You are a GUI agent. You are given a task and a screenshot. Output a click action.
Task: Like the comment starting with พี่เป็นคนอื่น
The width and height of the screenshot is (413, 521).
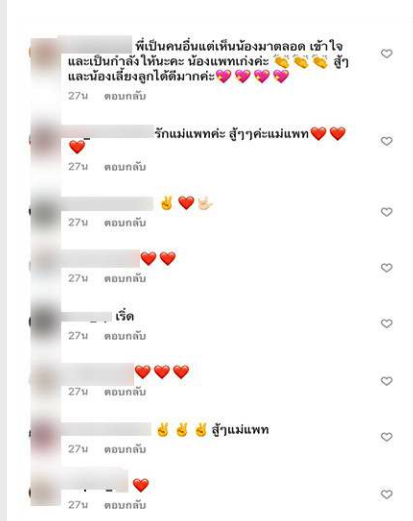[x=386, y=53]
